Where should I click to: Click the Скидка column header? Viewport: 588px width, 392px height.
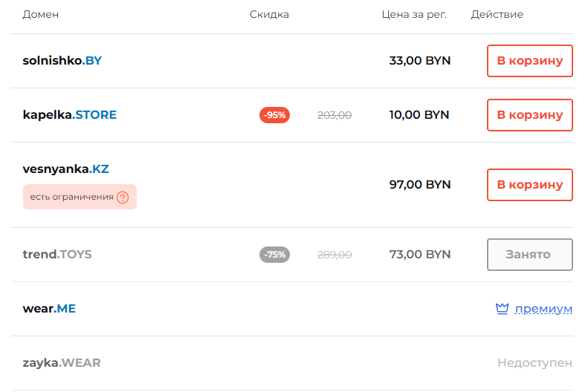pos(269,15)
